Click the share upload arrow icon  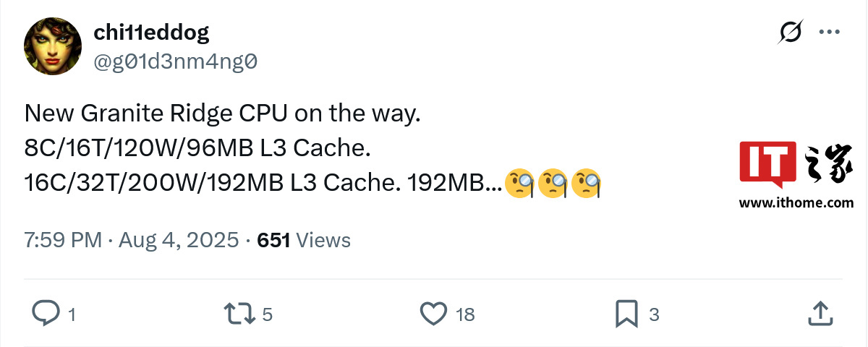point(818,313)
